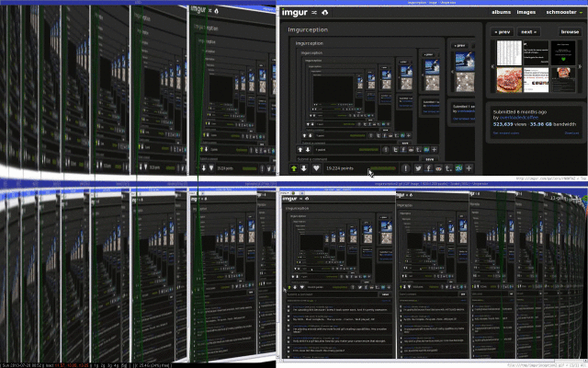Switch to workspace 1g in the status bar

point(96,365)
